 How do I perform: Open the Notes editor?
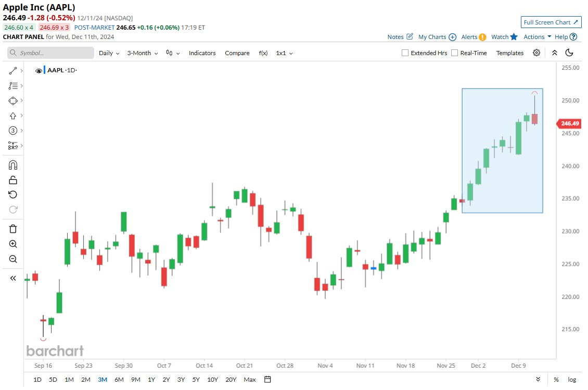pyautogui.click(x=400, y=37)
